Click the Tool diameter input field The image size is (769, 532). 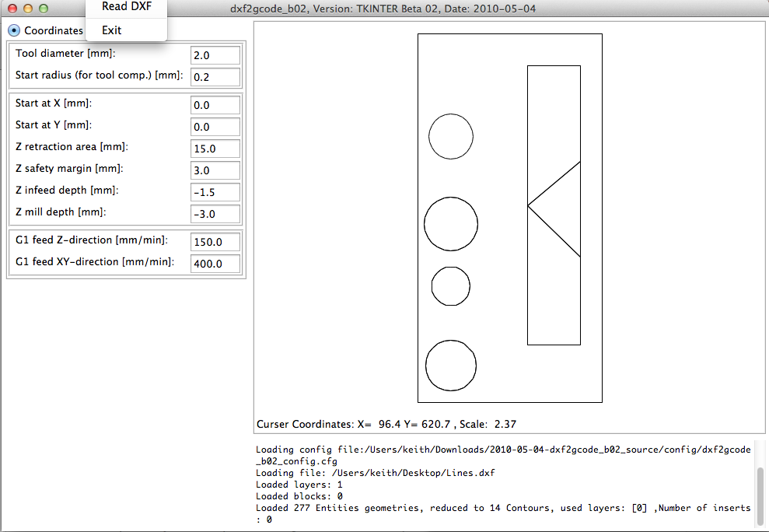[215, 55]
